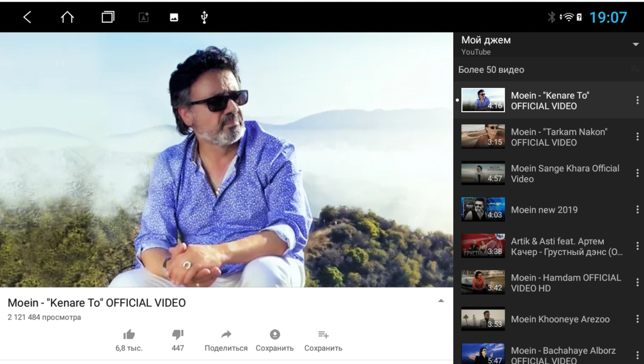Play Moein new 2019 thumbnail
This screenshot has width=644, height=364.
coord(483,209)
